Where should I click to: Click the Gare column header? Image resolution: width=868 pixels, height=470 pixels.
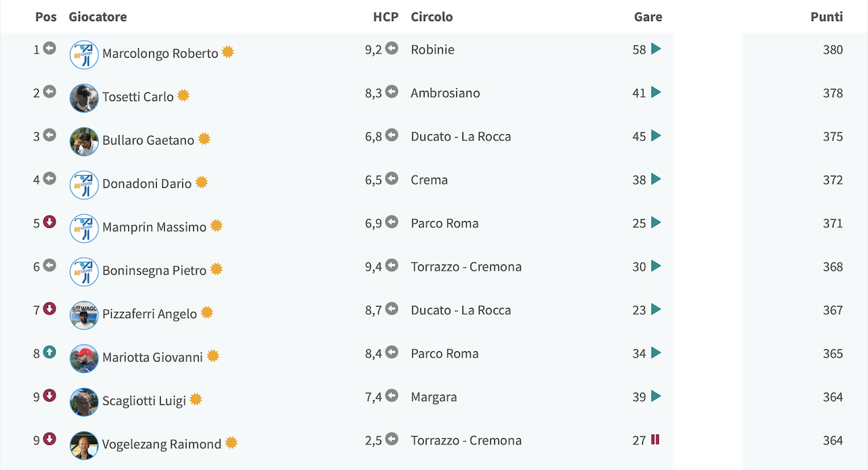648,17
